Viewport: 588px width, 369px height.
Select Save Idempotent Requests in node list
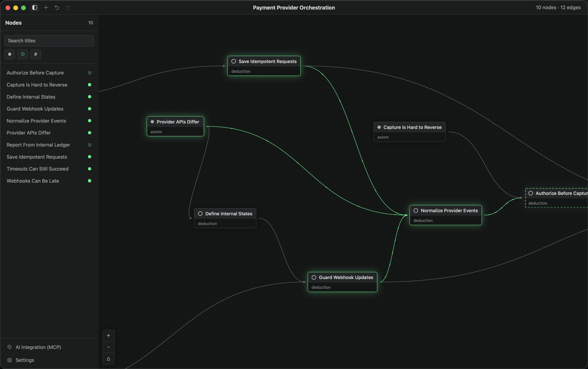(x=49, y=157)
